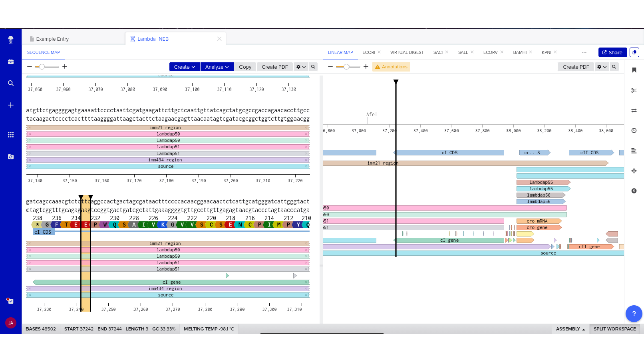This screenshot has width=644, height=362.
Task: Search the sequence map with magnifier
Action: 313,67
